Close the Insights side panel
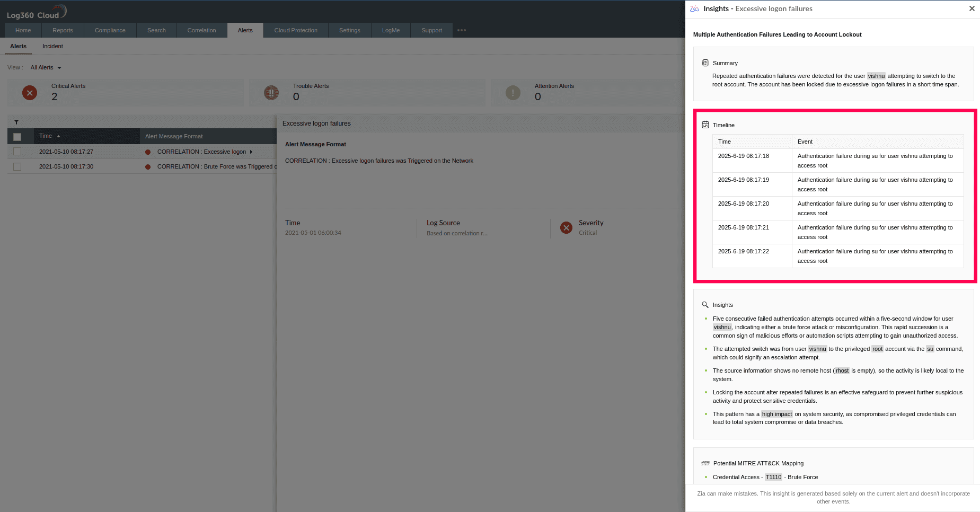This screenshot has height=512, width=980. click(972, 8)
